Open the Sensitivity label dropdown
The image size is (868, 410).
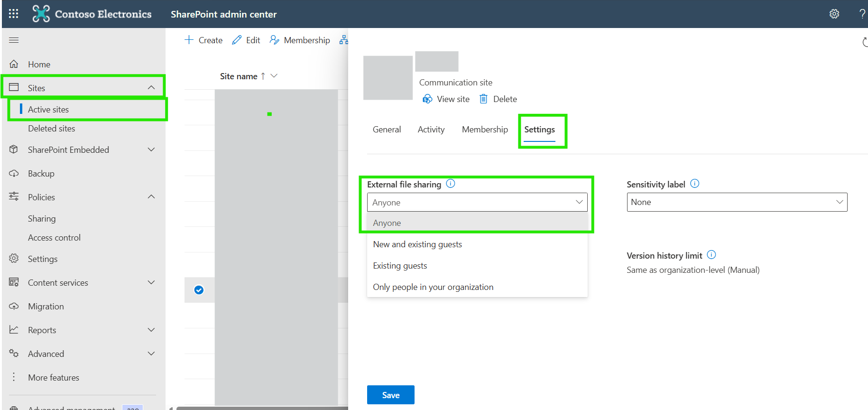pos(737,202)
